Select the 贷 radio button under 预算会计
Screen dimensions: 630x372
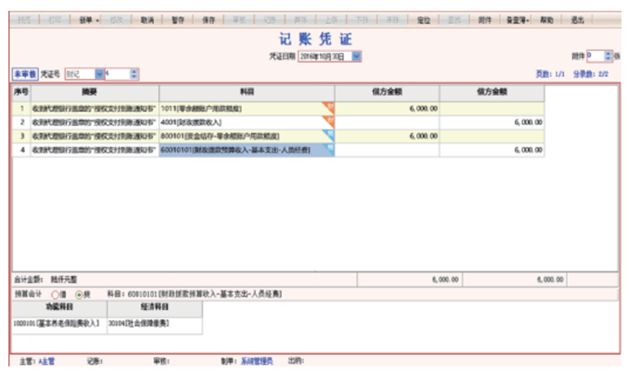tap(79, 294)
